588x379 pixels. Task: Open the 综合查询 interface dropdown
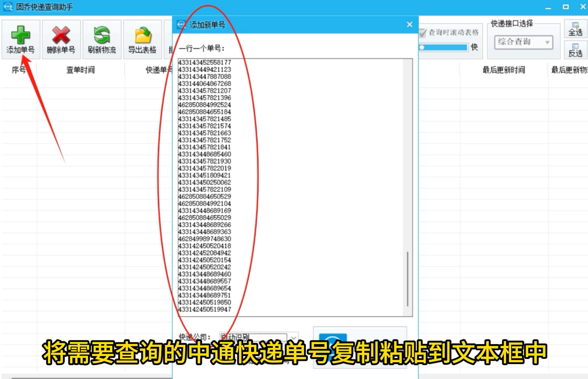tap(524, 42)
